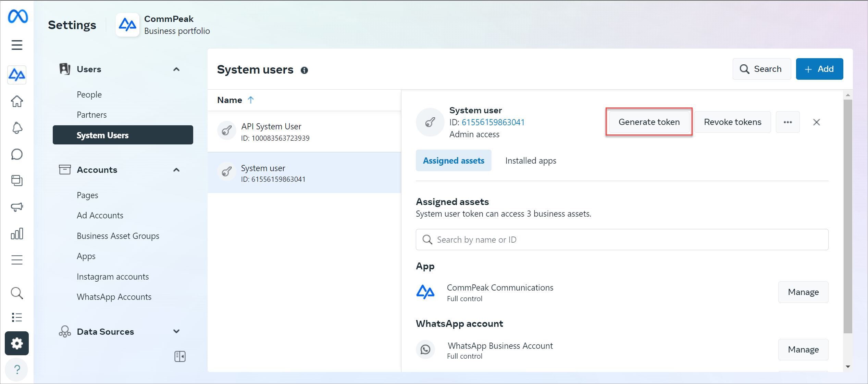The image size is (868, 384).
Task: Click Generate token button
Action: [649, 122]
